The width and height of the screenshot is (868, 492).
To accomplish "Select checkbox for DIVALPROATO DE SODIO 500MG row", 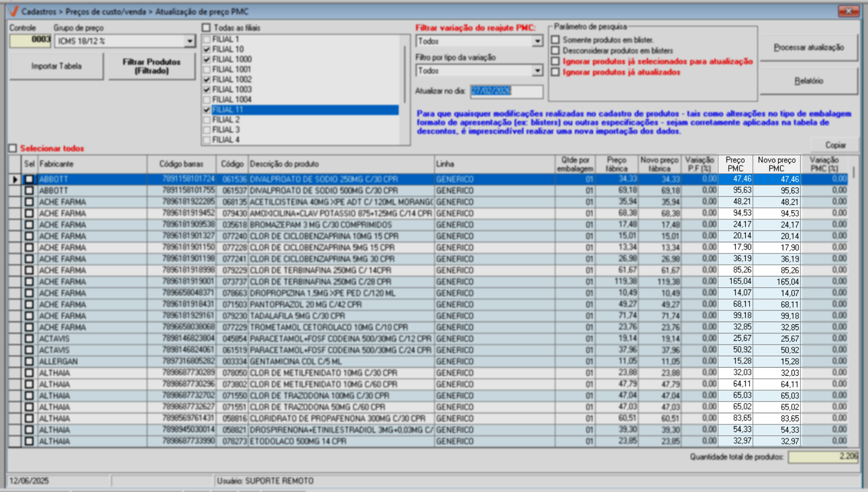I will [29, 191].
